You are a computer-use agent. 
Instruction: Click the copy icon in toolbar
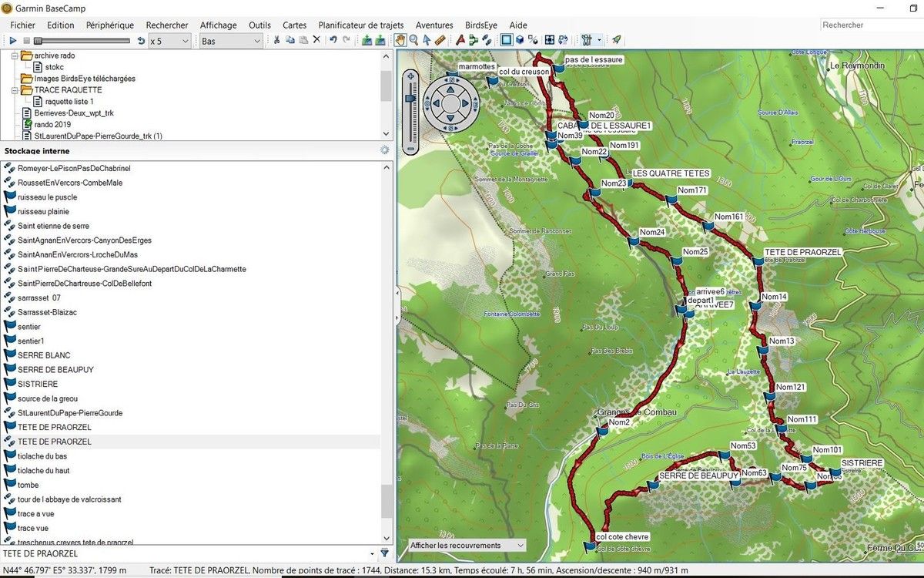point(290,40)
